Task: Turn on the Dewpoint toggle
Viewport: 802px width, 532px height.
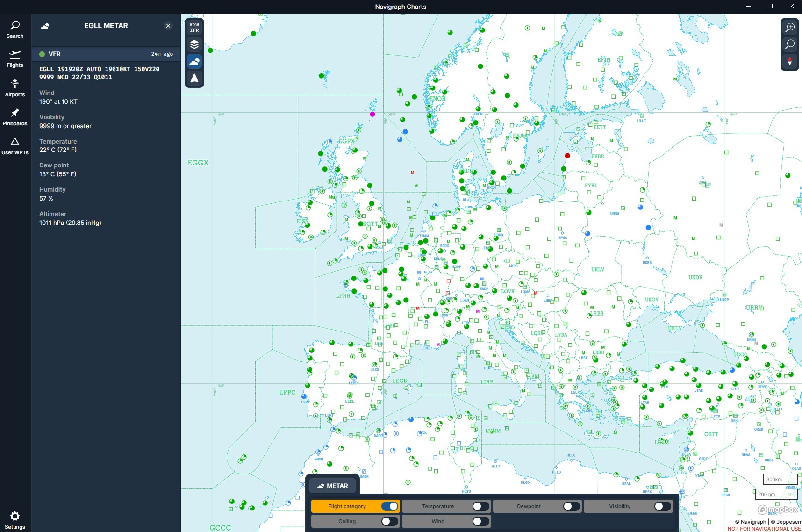Action: (x=571, y=506)
